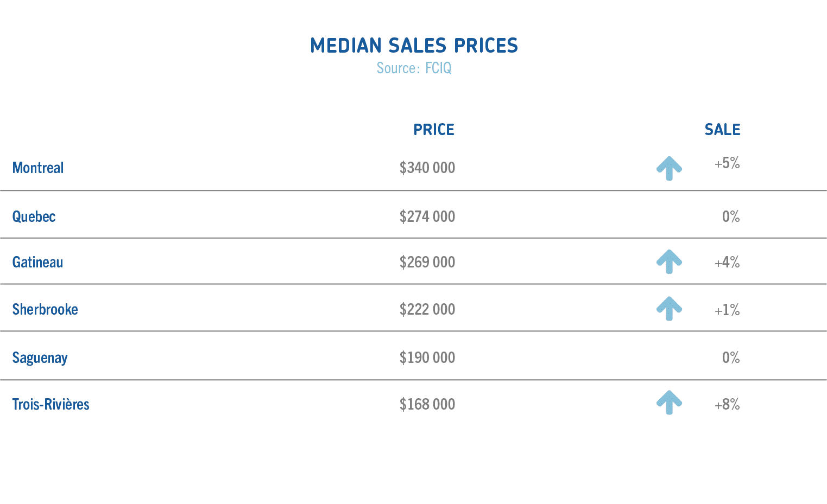Click the SALE column header
This screenshot has width=827, height=504.
722,130
